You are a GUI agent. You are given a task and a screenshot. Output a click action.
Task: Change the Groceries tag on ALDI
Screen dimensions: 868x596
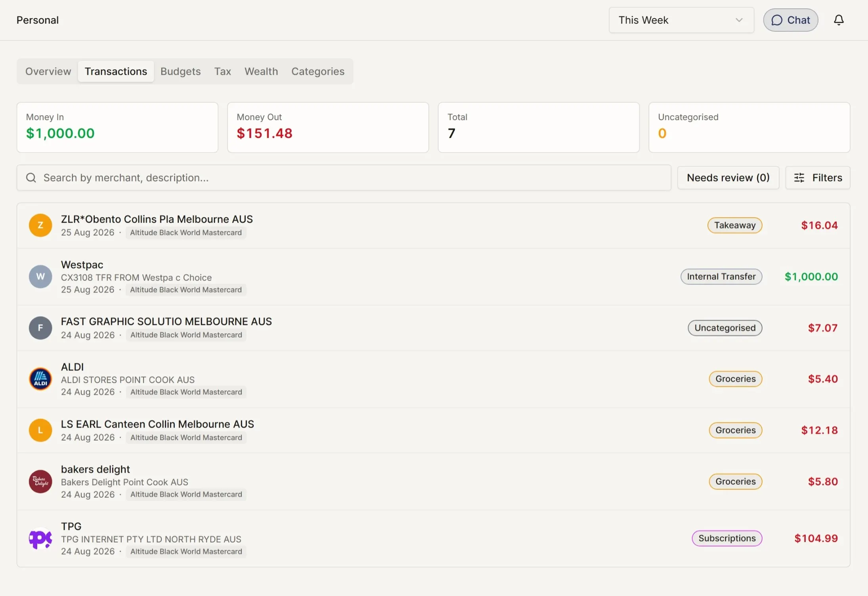pyautogui.click(x=736, y=379)
